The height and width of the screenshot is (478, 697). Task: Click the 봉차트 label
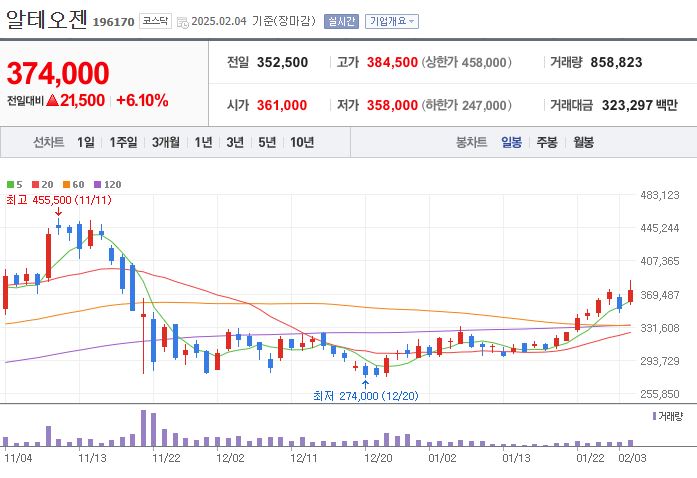pos(471,142)
